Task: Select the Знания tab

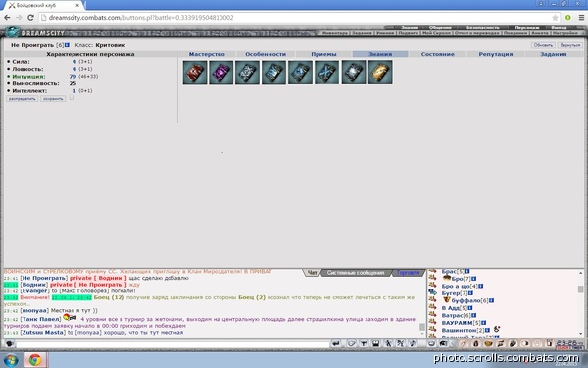Action: (380, 54)
